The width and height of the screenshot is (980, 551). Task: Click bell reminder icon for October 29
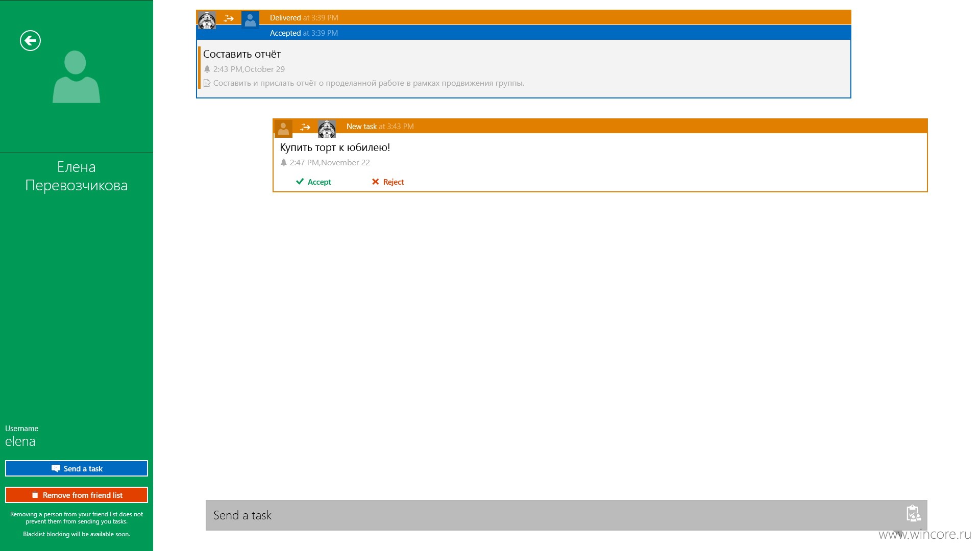pyautogui.click(x=207, y=69)
